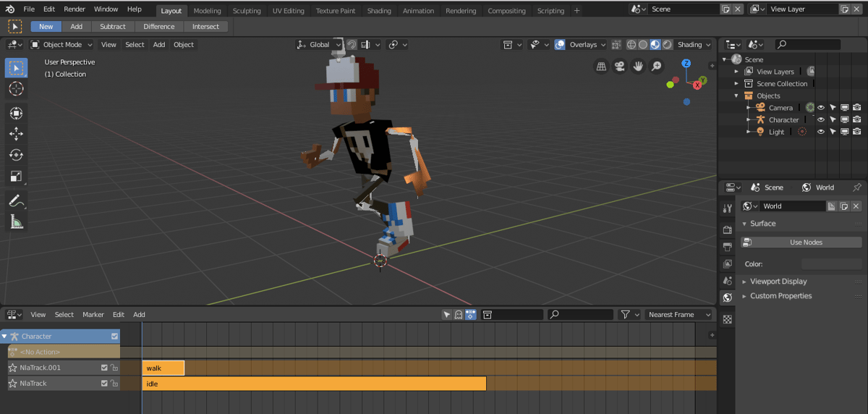Open the Texture properties tab
Image resolution: width=868 pixels, height=414 pixels.
pos(728,318)
